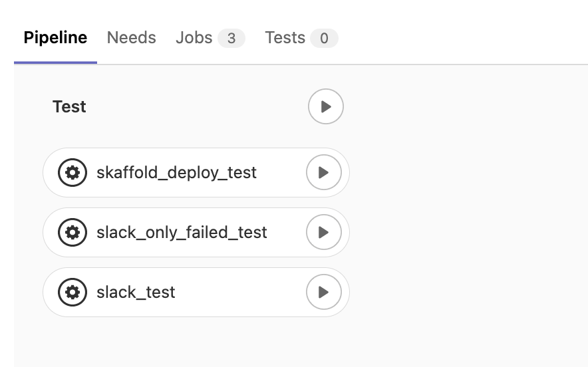View the slack_test job name link
The image size is (588, 367).
[136, 293]
